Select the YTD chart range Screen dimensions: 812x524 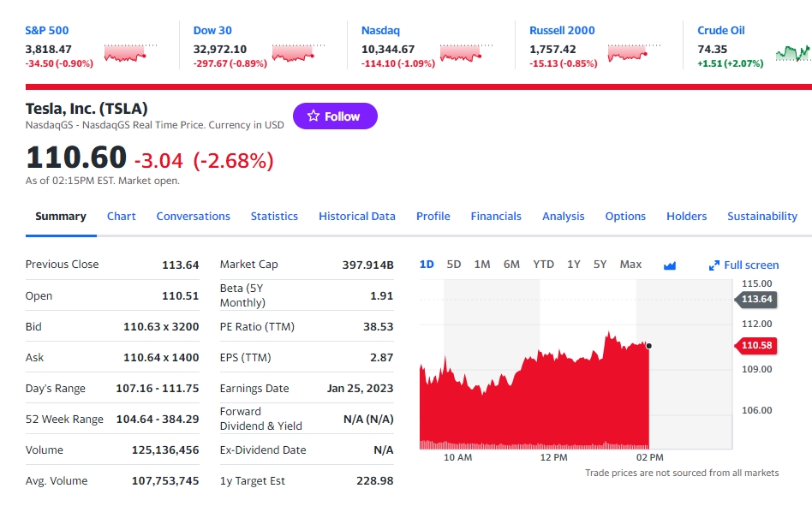543,265
